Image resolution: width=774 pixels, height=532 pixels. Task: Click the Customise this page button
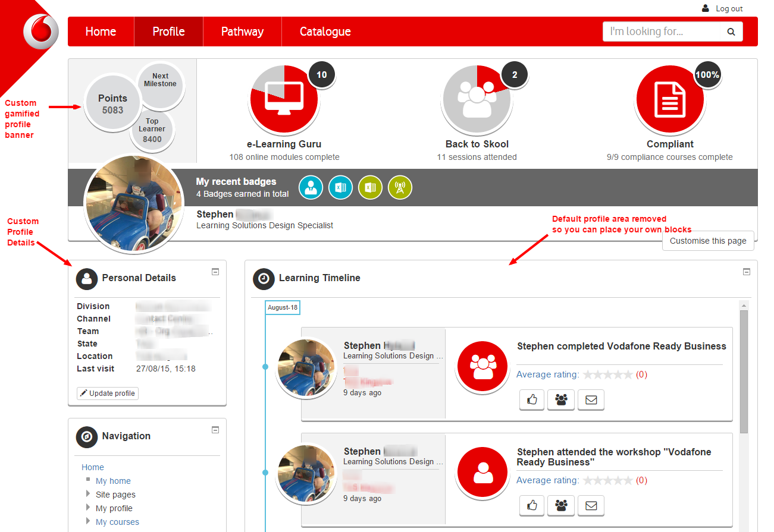[707, 241]
